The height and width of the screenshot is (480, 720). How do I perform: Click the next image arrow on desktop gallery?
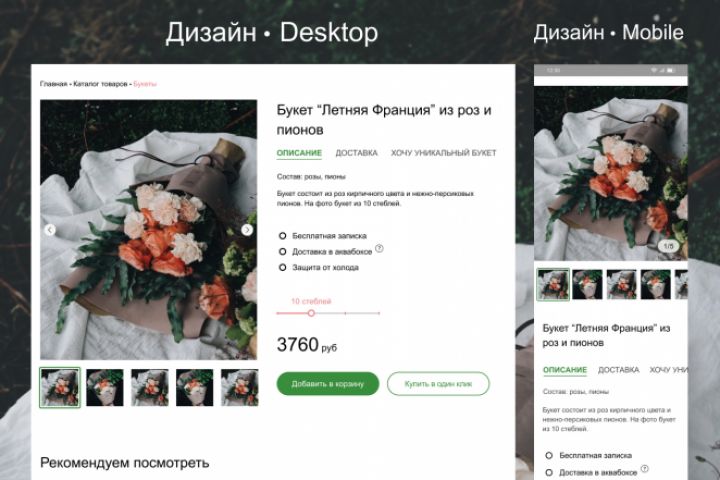[247, 230]
